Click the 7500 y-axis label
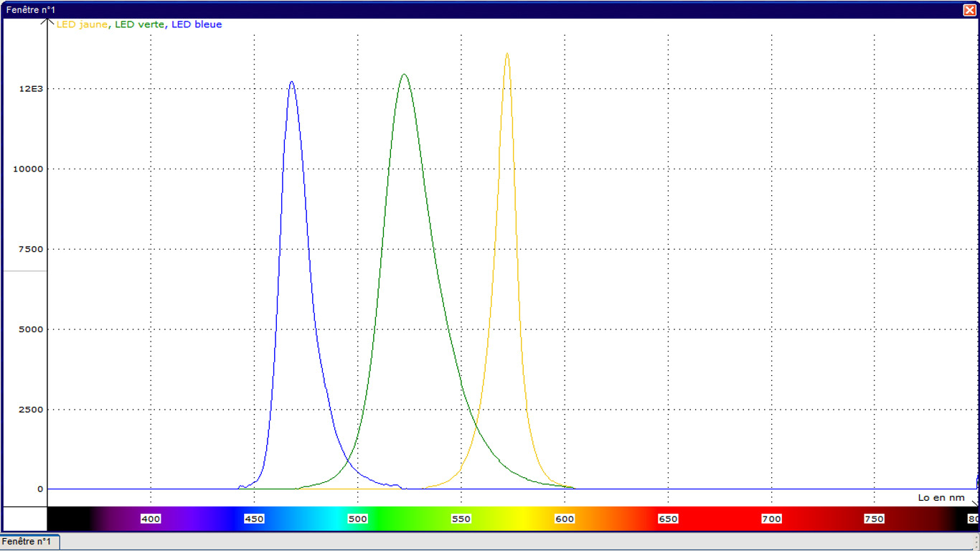This screenshot has height=551, width=980. (31, 249)
